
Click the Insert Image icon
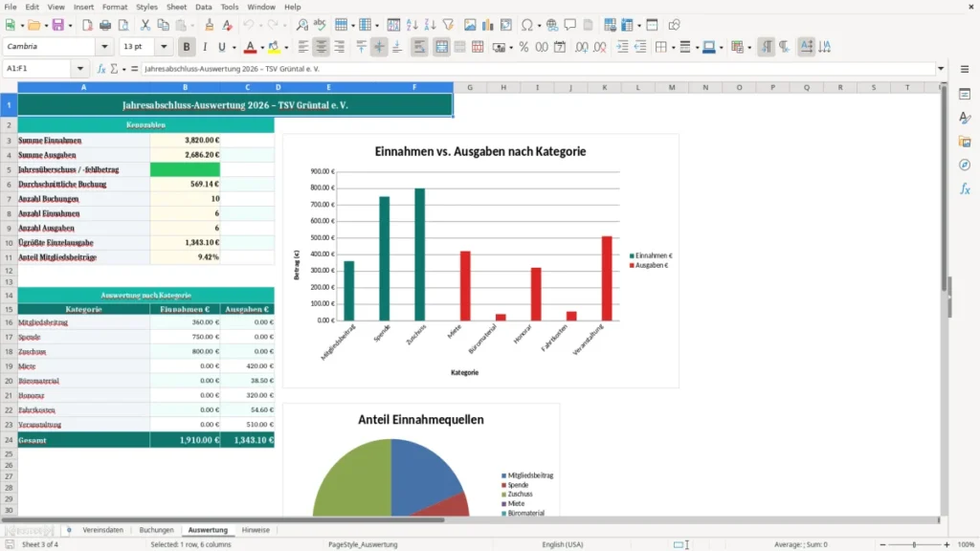(470, 25)
